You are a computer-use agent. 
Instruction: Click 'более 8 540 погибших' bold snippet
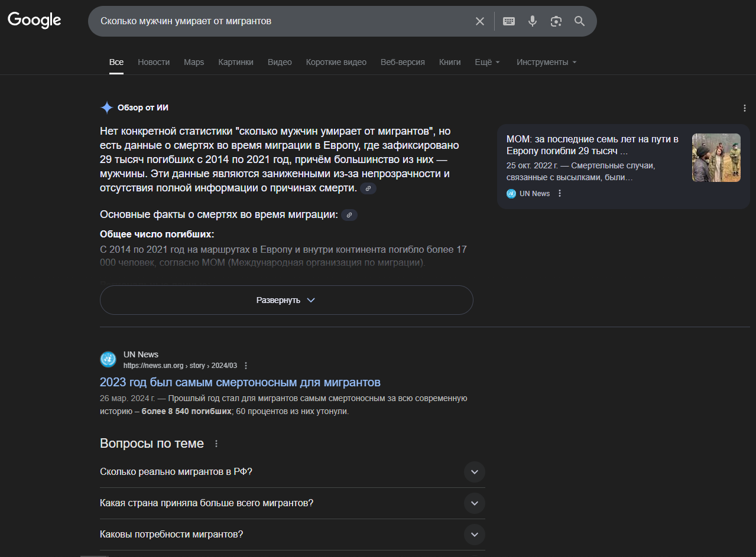pyautogui.click(x=187, y=411)
